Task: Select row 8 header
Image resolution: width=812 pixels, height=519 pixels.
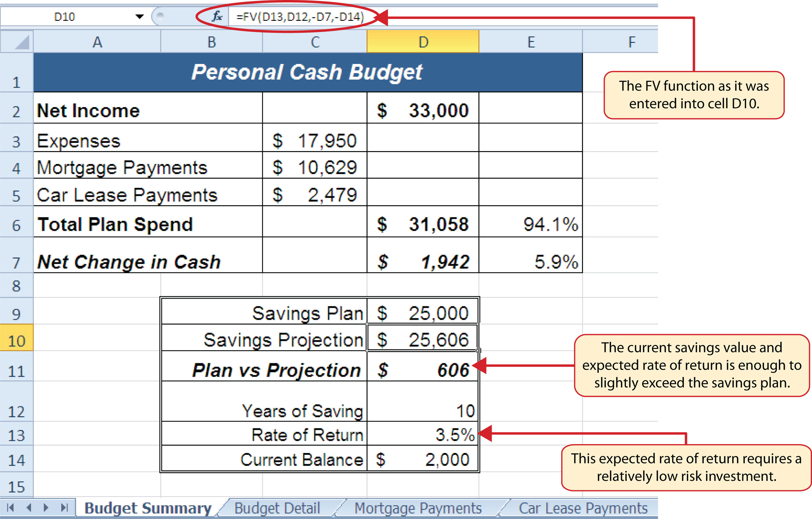Action: (16, 285)
